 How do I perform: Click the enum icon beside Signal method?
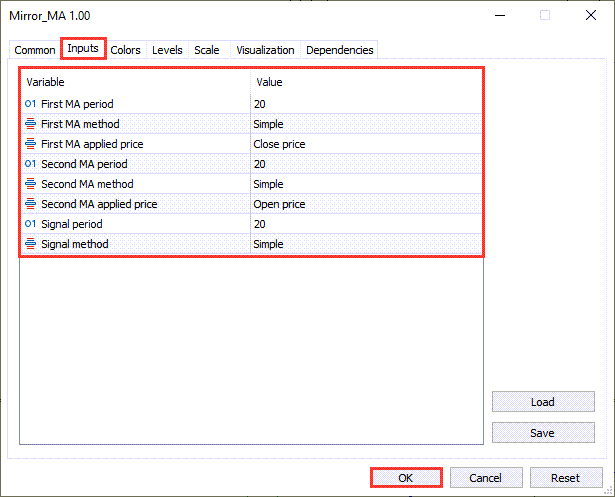30,244
